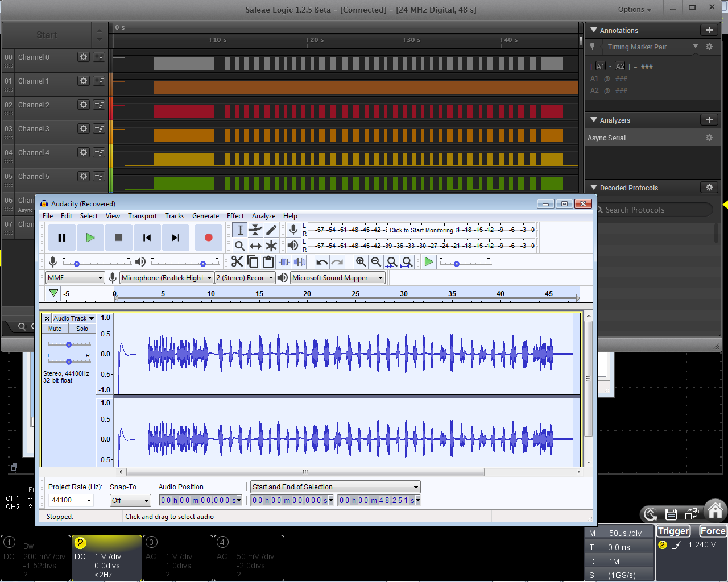Image resolution: width=728 pixels, height=582 pixels.
Task: Stop playback in Audacity
Action: tap(119, 238)
